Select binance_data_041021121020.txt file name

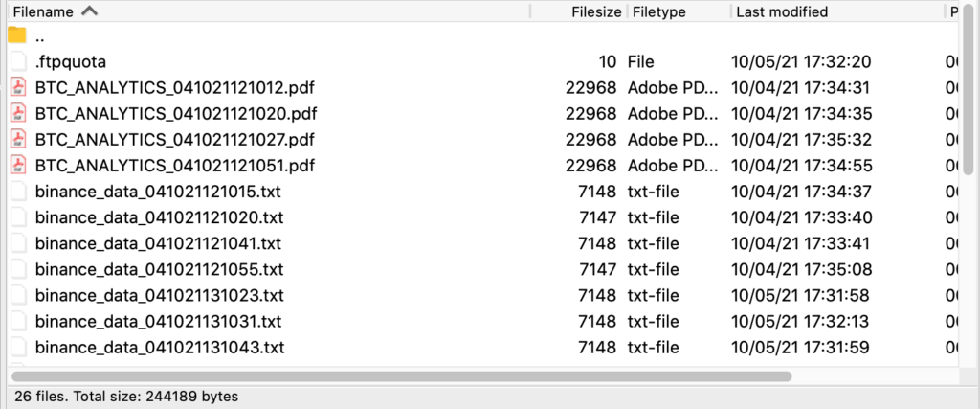pos(160,217)
